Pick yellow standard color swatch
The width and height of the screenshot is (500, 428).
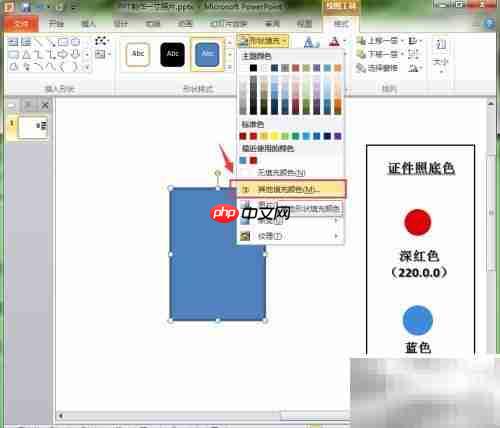[274, 136]
